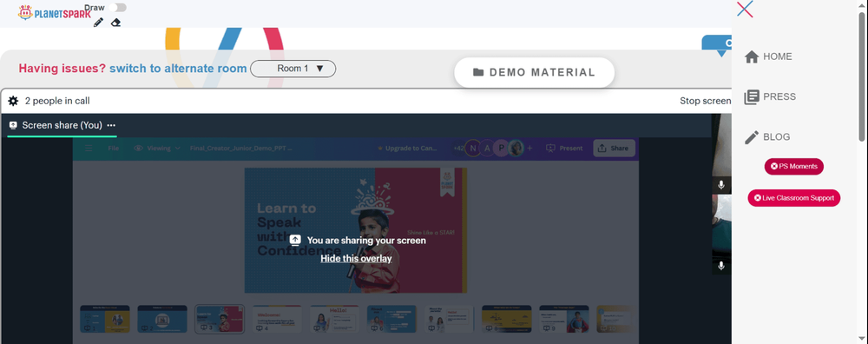Click the PS Moments button

point(794,166)
